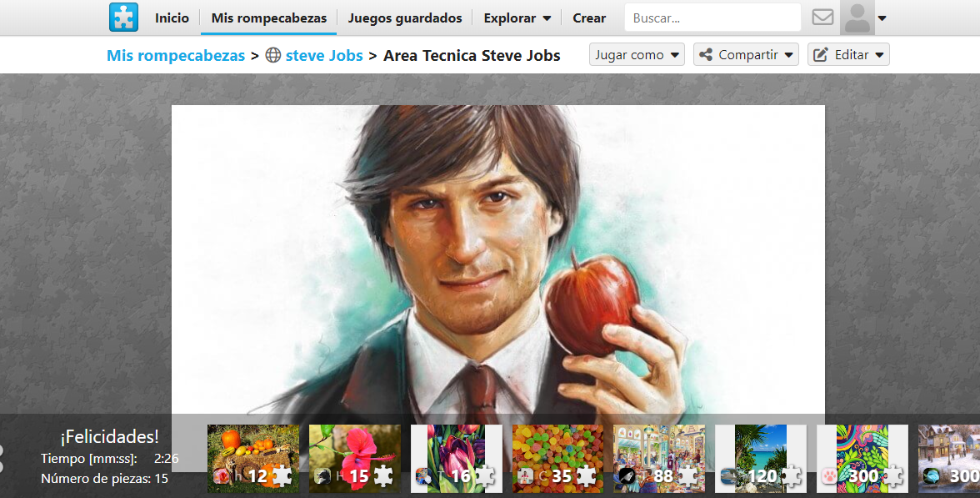Screen dimensions: 980x498
Task: Open the messages envelope icon
Action: coord(822,18)
